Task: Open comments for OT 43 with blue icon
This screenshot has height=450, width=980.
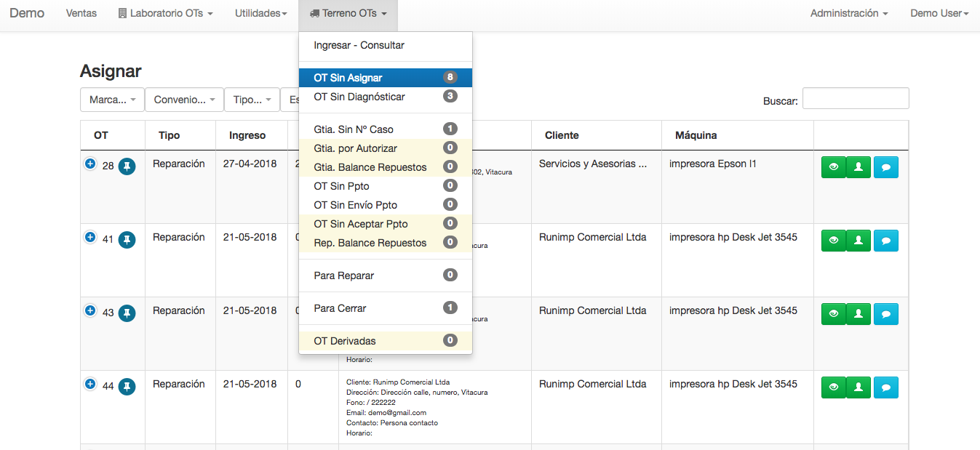Action: [886, 314]
